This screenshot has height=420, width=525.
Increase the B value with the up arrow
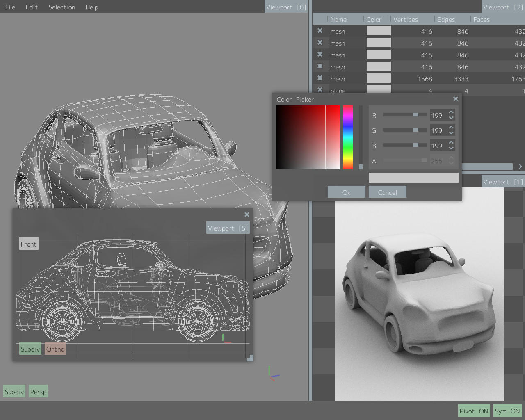[x=451, y=143]
